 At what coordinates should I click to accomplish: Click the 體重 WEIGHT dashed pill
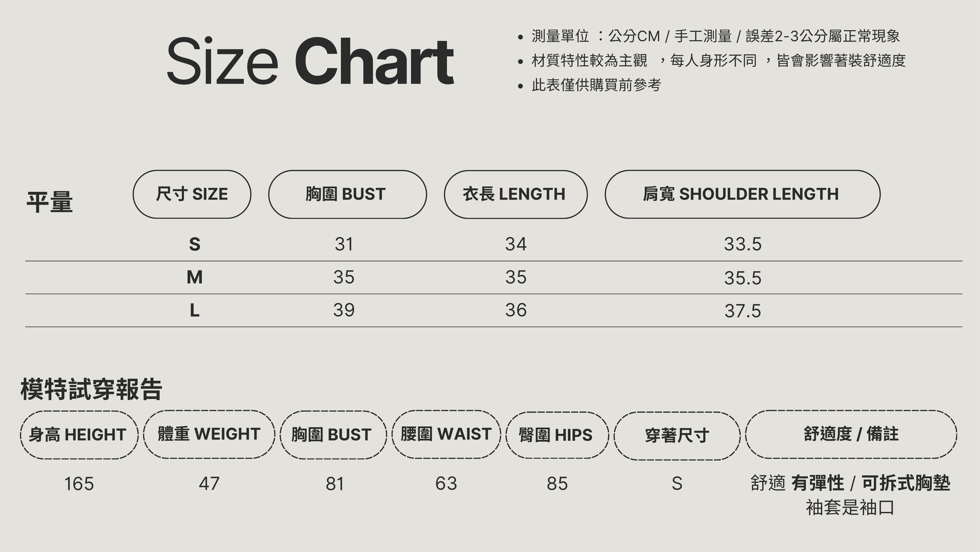click(x=209, y=434)
